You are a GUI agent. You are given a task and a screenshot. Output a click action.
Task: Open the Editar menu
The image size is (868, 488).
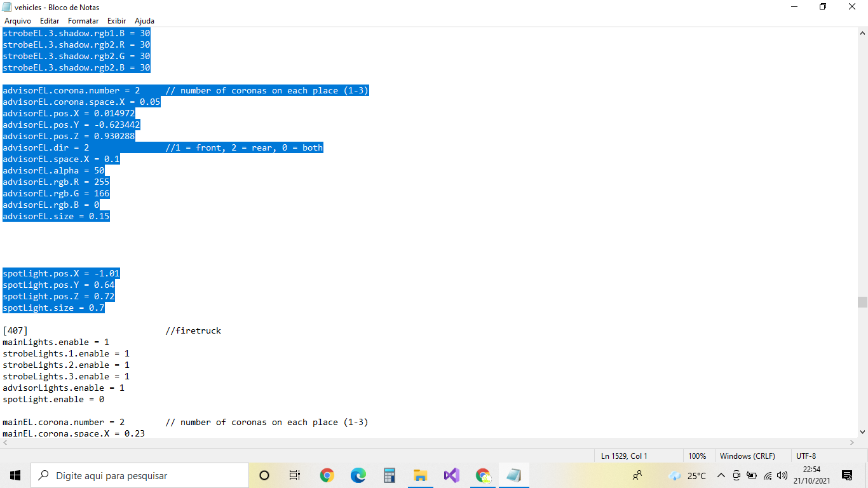(50, 21)
